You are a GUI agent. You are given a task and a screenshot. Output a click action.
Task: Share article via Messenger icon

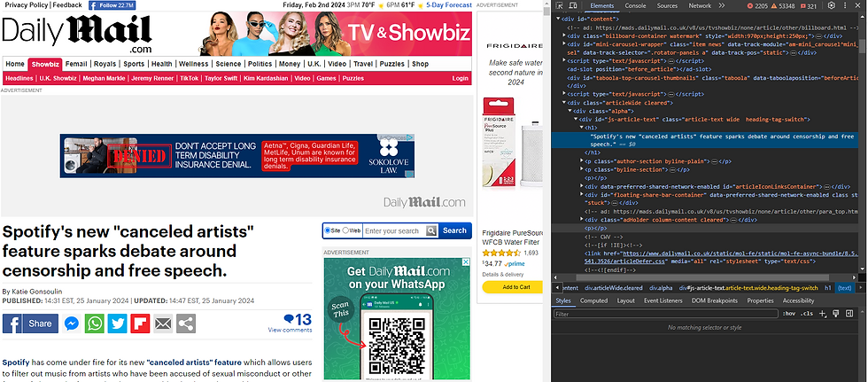click(72, 324)
